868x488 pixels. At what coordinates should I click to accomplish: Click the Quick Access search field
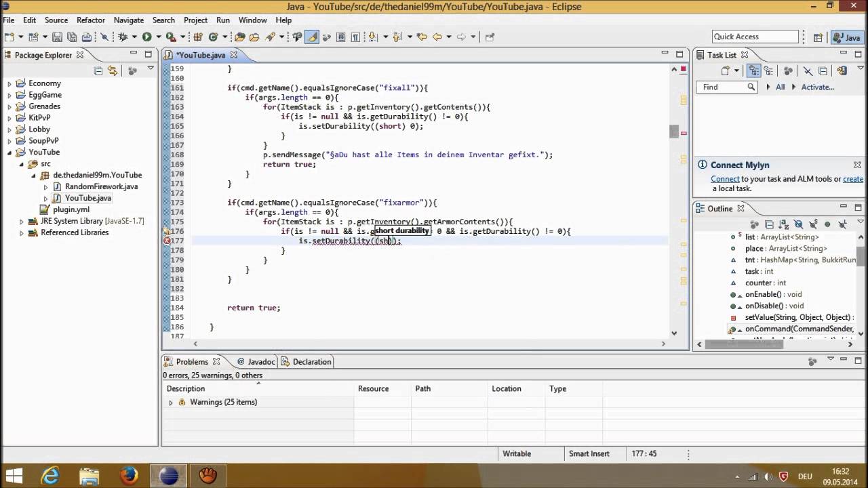[755, 37]
